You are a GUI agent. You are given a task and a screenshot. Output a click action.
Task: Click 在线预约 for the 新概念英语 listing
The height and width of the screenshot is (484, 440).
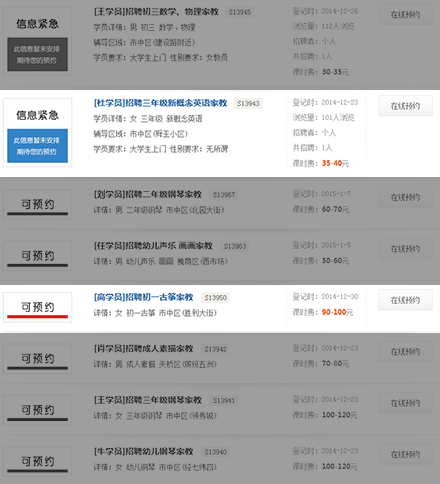405,106
